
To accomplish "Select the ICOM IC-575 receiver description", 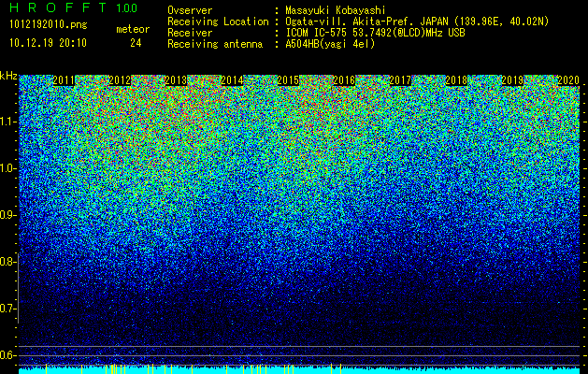I will 375,33.
